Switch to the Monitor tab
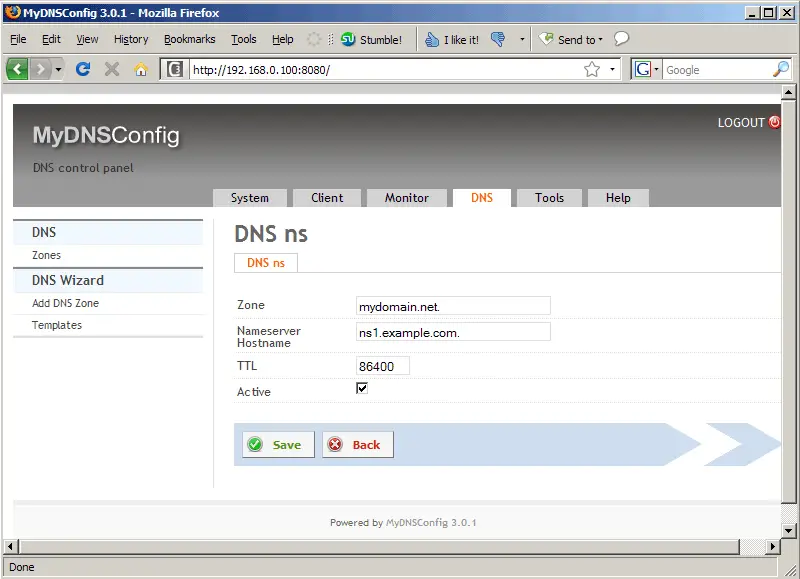This screenshot has width=800, height=579. coord(406,198)
